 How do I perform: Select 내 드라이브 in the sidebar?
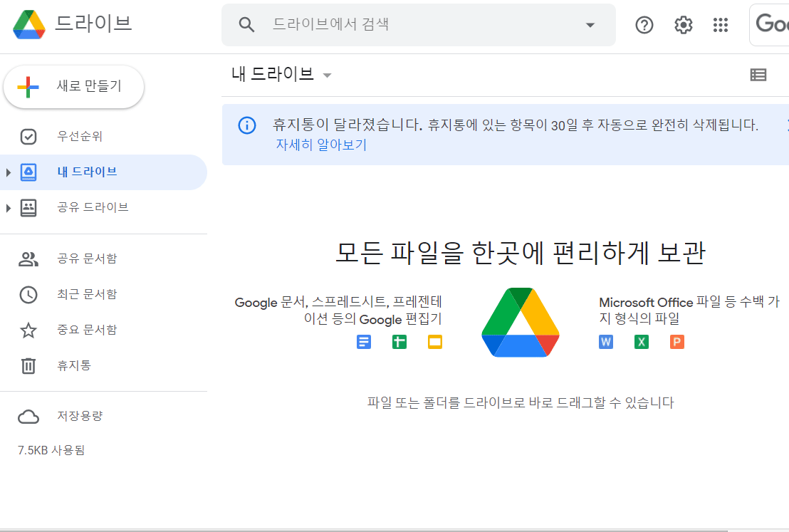tap(103, 172)
